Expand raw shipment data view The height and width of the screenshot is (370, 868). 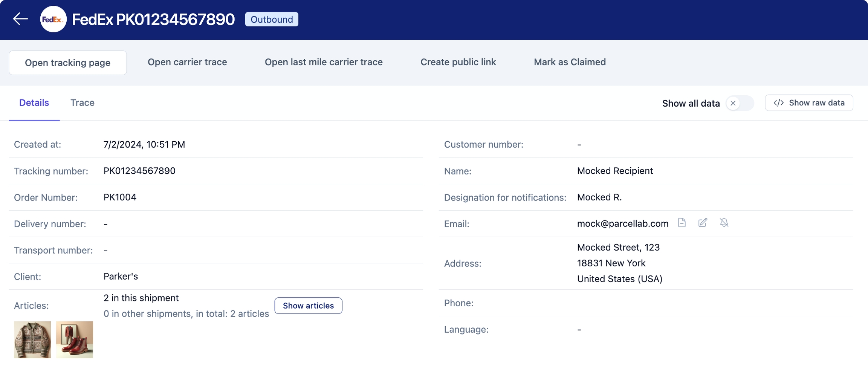click(x=808, y=102)
